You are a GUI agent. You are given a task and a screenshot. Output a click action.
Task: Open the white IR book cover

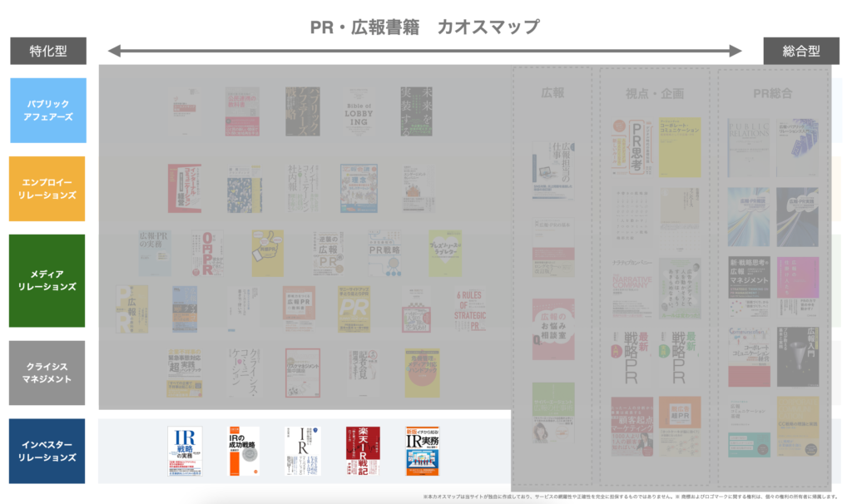[x=302, y=451]
